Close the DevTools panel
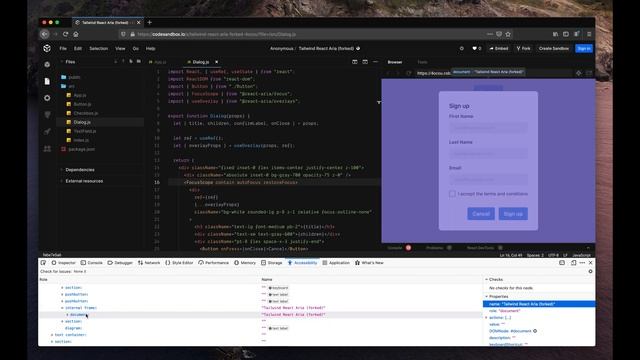 (x=590, y=263)
